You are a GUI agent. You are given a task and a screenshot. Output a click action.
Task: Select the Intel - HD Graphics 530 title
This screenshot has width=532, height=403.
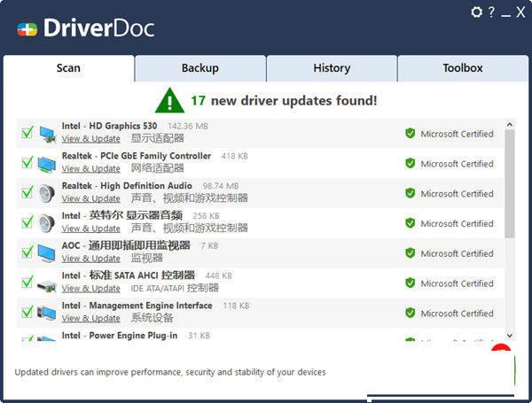[109, 126]
